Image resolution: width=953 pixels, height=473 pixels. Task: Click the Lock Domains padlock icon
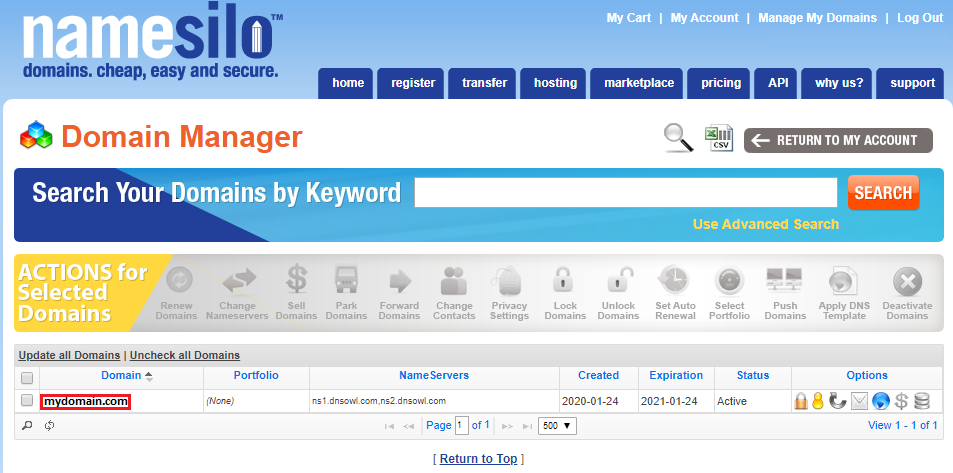565,280
